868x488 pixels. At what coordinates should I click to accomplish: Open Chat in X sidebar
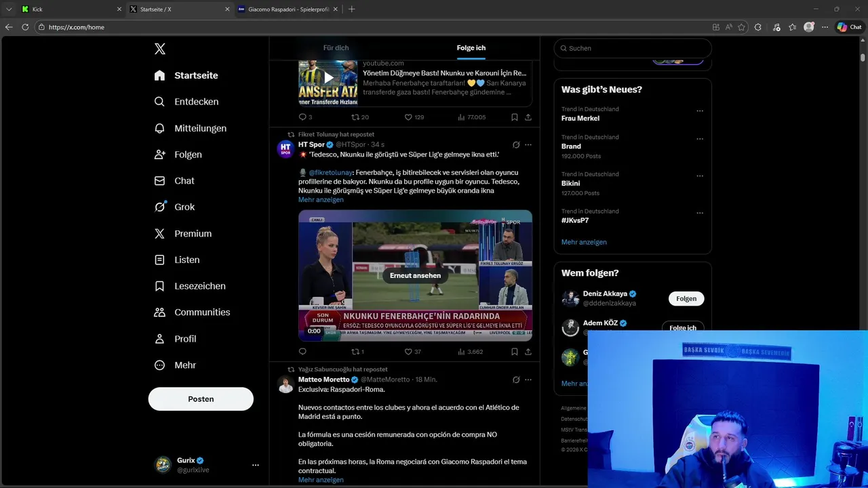174,181
